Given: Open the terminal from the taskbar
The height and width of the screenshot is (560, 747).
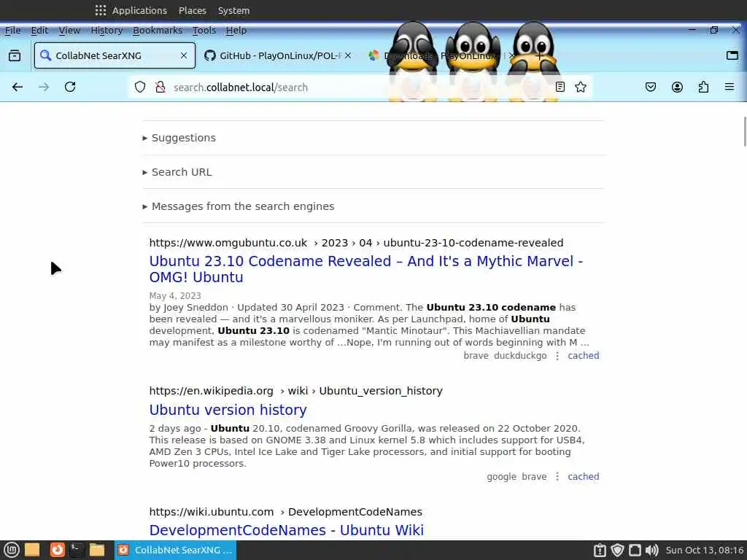Looking at the screenshot, I should [77, 550].
